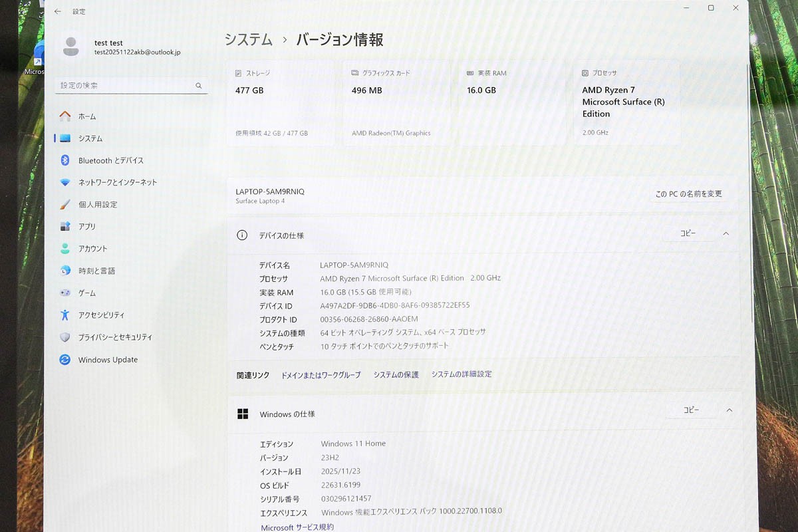The image size is (798, 532).
Task: Open Windows Update in sidebar
Action: point(107,360)
